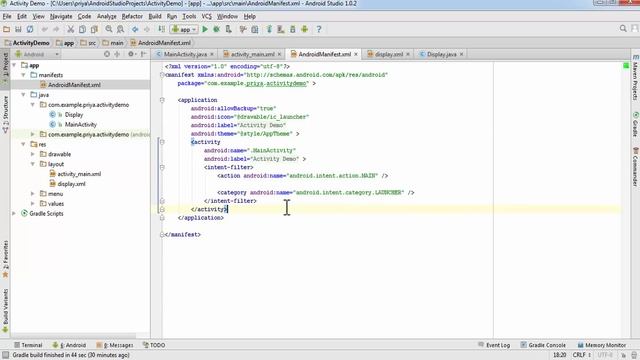Open the File menu
This screenshot has width=640, height=360.
7,16
